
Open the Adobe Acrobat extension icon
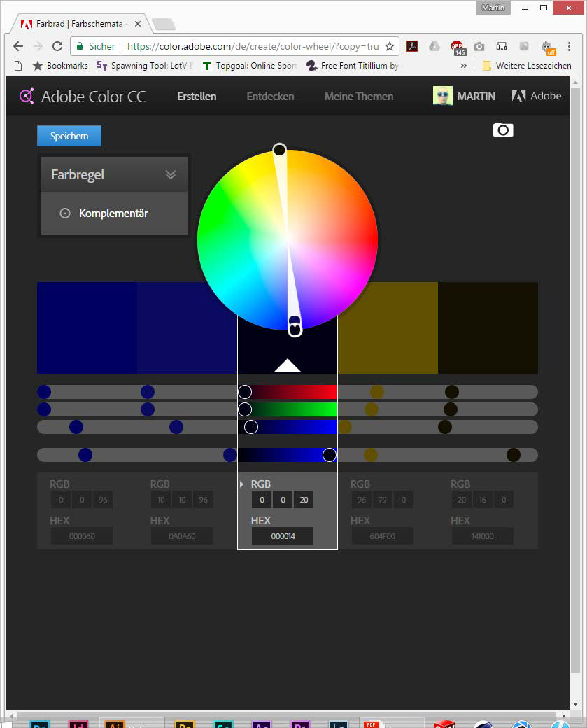[412, 46]
